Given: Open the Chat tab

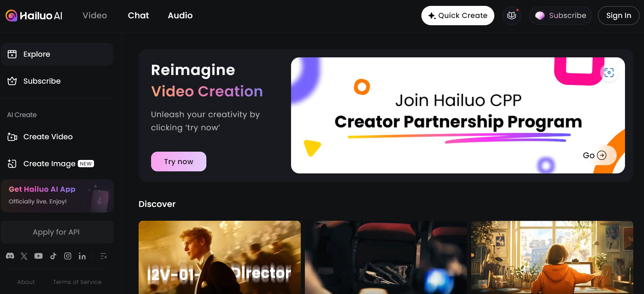Looking at the screenshot, I should coord(138,16).
